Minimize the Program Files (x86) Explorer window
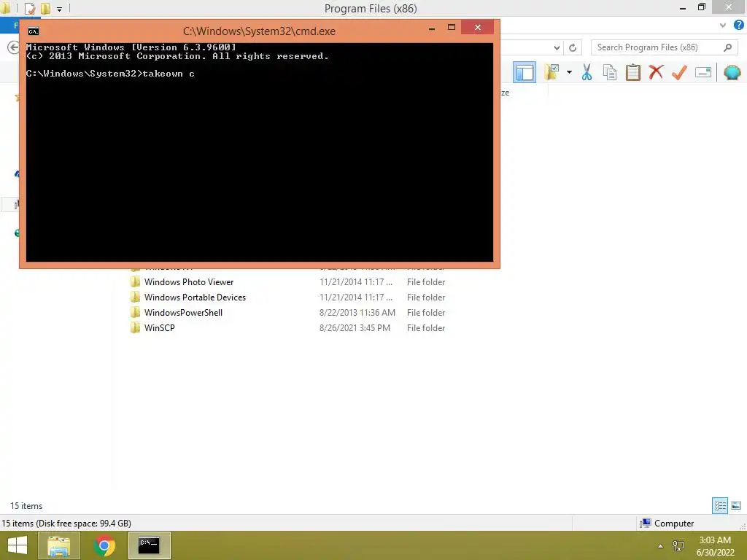This screenshot has width=747, height=560. tap(682, 7)
